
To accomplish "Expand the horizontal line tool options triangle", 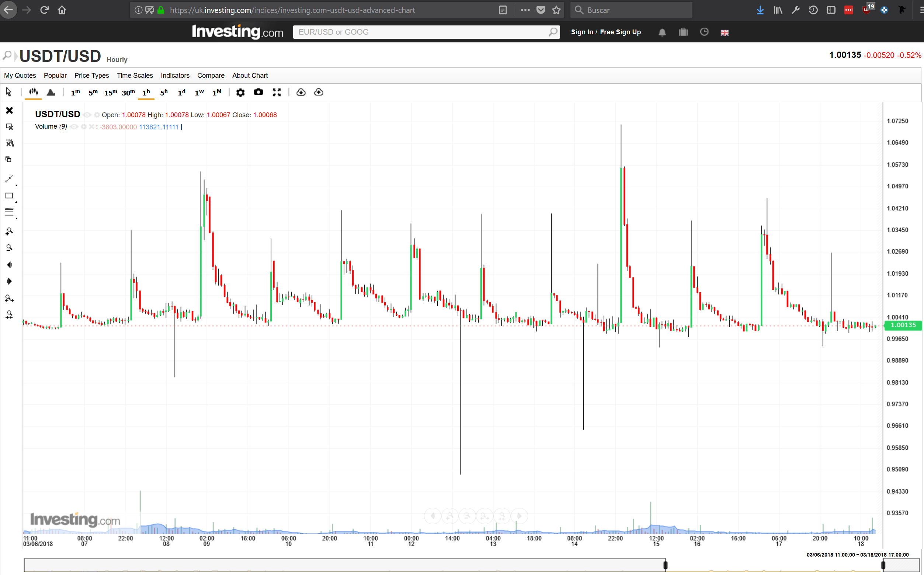I will [x=17, y=218].
